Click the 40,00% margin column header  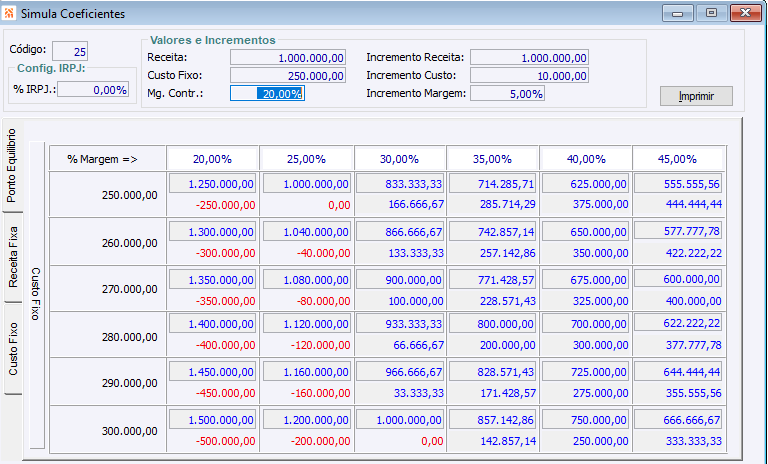click(x=586, y=159)
